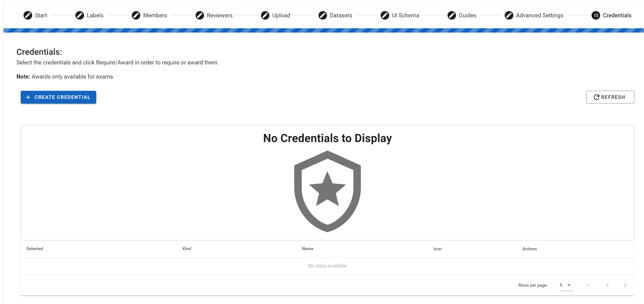Go to previous page of credentials
Screen dimensions: 644x304
pyautogui.click(x=607, y=285)
